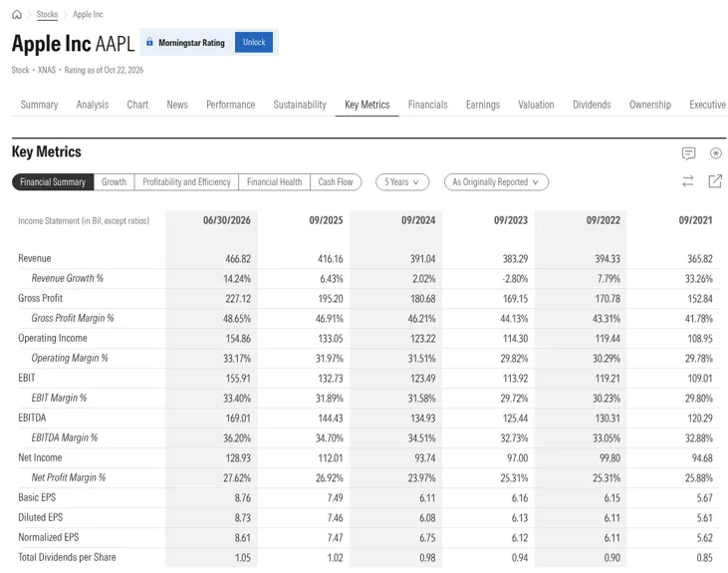Select the Performance tab
Viewport: 728px width, 573px height.
pyautogui.click(x=231, y=105)
